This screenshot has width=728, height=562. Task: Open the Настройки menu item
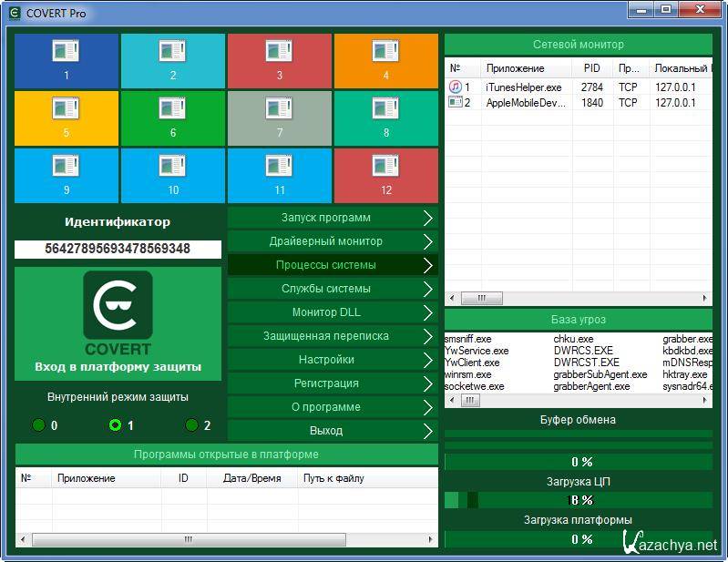tap(325, 360)
